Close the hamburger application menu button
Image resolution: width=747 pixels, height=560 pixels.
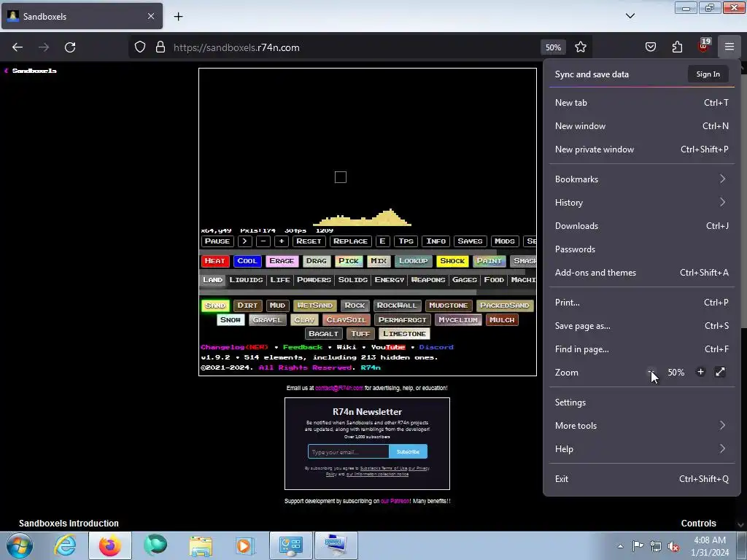pos(729,47)
